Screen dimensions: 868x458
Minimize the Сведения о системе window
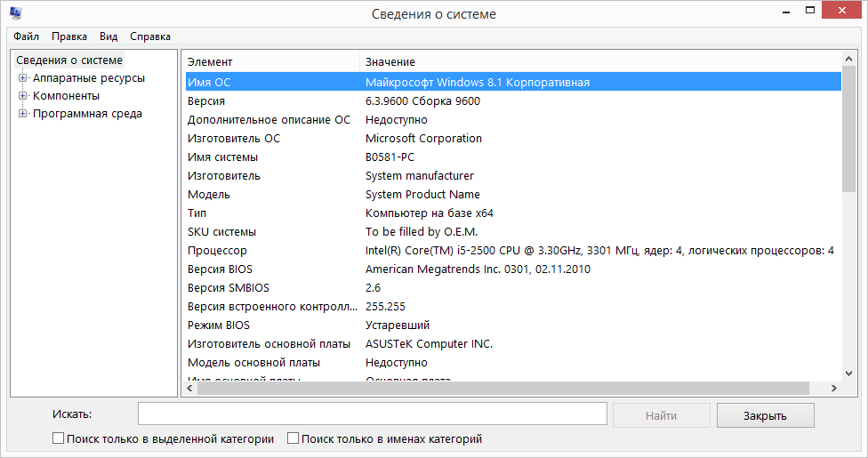click(x=786, y=11)
